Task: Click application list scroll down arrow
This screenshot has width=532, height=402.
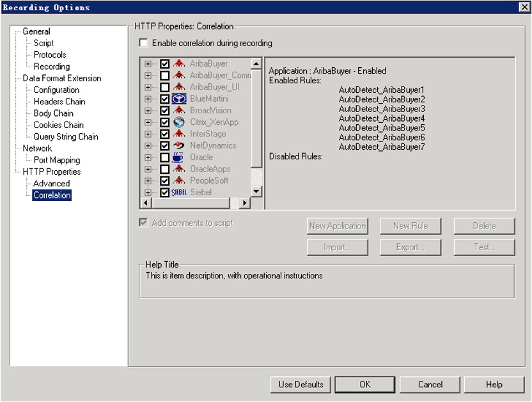Action: 256,191
